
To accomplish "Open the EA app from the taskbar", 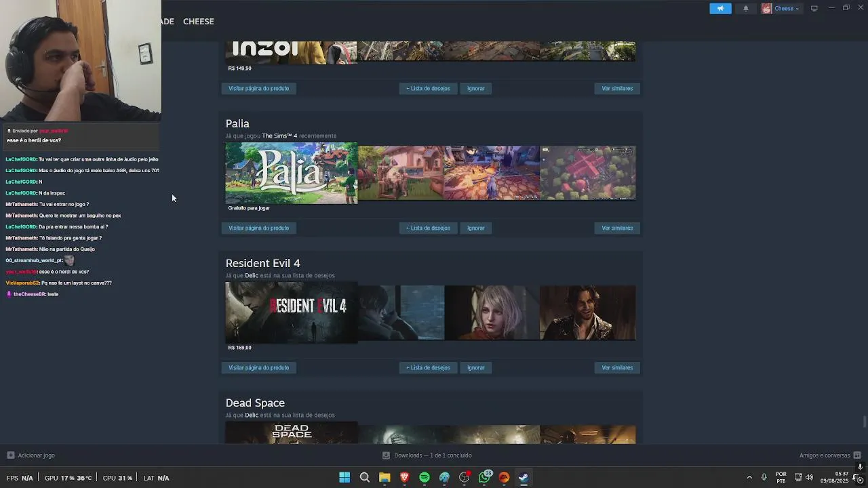I will [504, 477].
